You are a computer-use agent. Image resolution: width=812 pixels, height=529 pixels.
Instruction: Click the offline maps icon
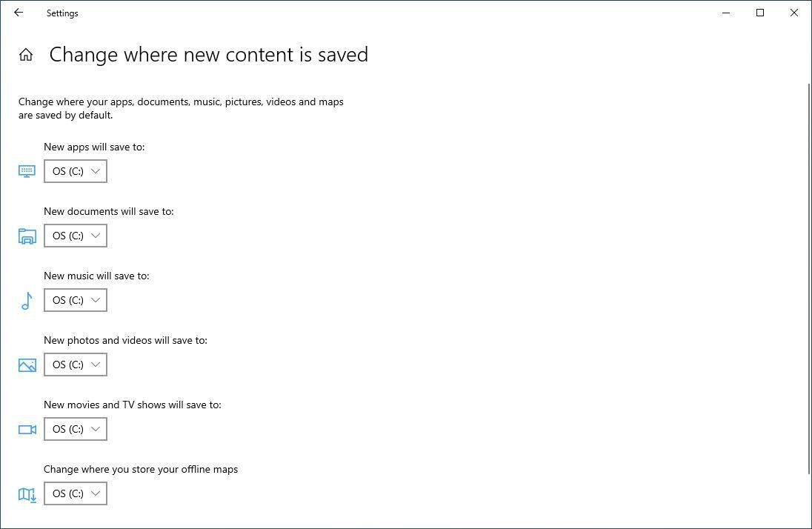pos(27,493)
